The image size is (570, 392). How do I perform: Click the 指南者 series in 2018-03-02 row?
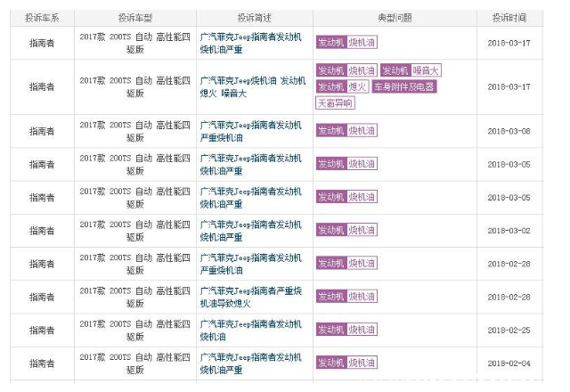click(42, 230)
